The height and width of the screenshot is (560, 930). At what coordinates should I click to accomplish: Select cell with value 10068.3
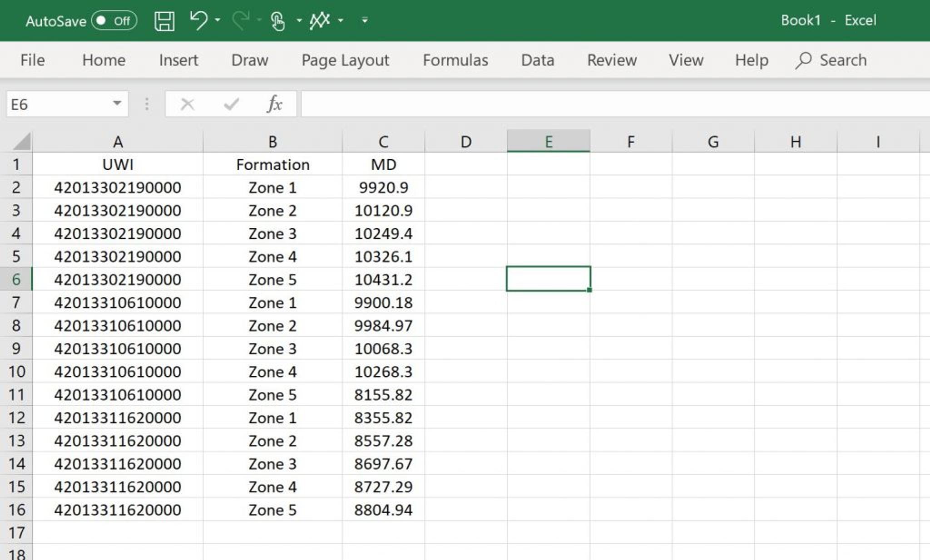[384, 349]
